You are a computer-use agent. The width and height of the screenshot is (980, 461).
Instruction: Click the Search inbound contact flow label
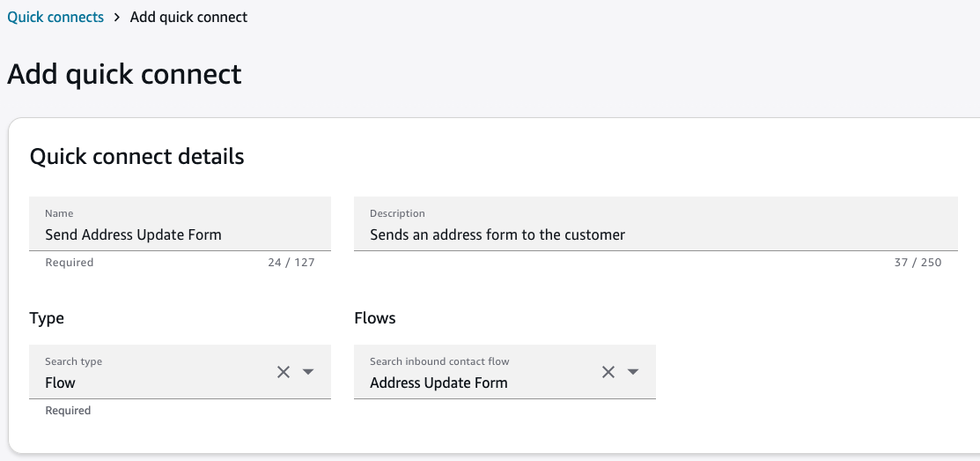439,361
